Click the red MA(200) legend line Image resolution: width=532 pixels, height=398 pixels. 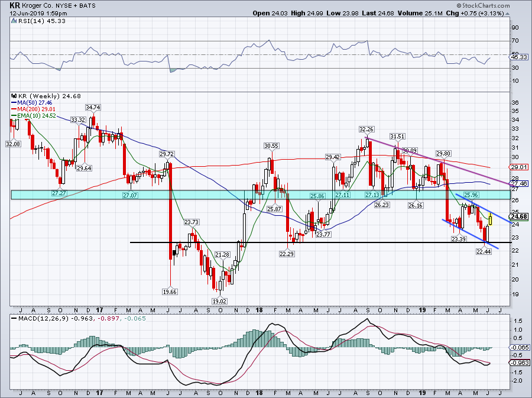(14, 109)
